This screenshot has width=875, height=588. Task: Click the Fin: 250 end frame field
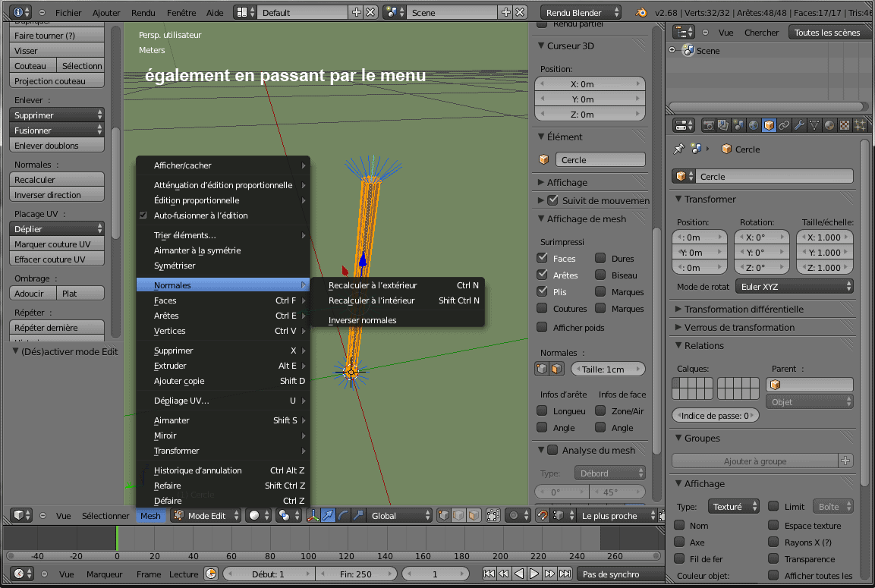(355, 574)
